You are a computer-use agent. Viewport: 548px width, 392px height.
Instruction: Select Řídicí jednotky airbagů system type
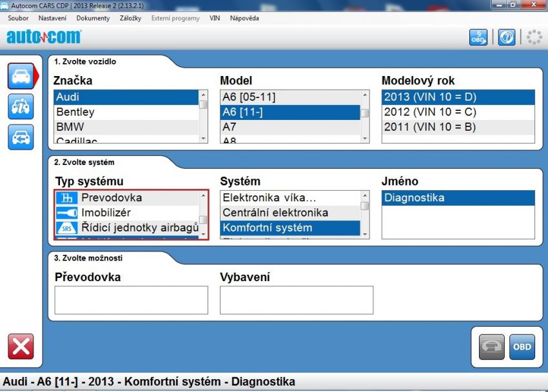(127, 228)
